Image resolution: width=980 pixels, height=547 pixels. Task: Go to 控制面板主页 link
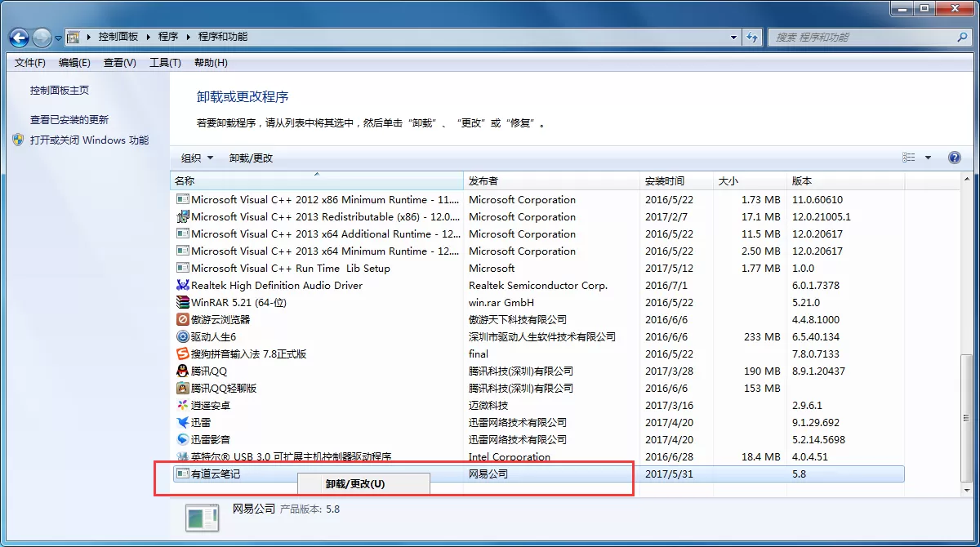click(x=60, y=91)
